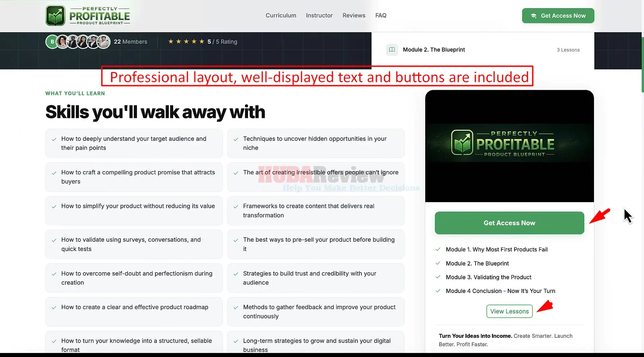This screenshot has width=644, height=357.
Task: Click checkmark beside 'overcome self-doubt and perfectionism'
Action: [54, 274]
